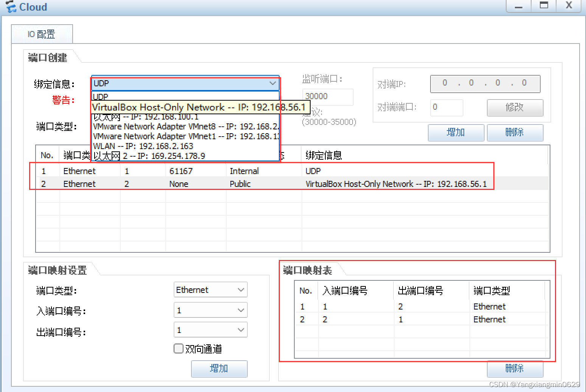Image resolution: width=586 pixels, height=392 pixels.
Task: Click 删除 under the port mapping table
Action: pos(515,369)
